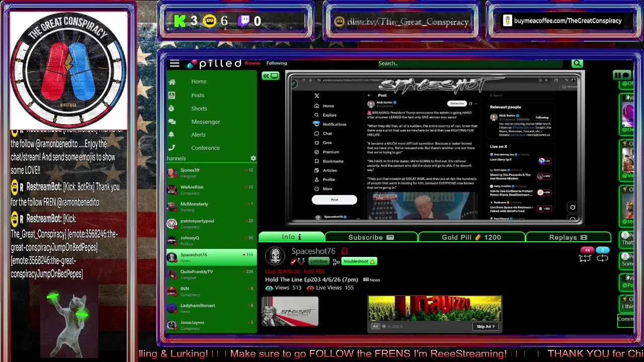Select the Replays tab

point(568,237)
